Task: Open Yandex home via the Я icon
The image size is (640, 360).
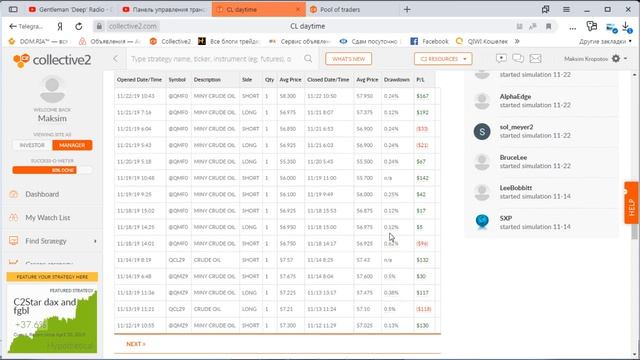Action: pos(60,26)
